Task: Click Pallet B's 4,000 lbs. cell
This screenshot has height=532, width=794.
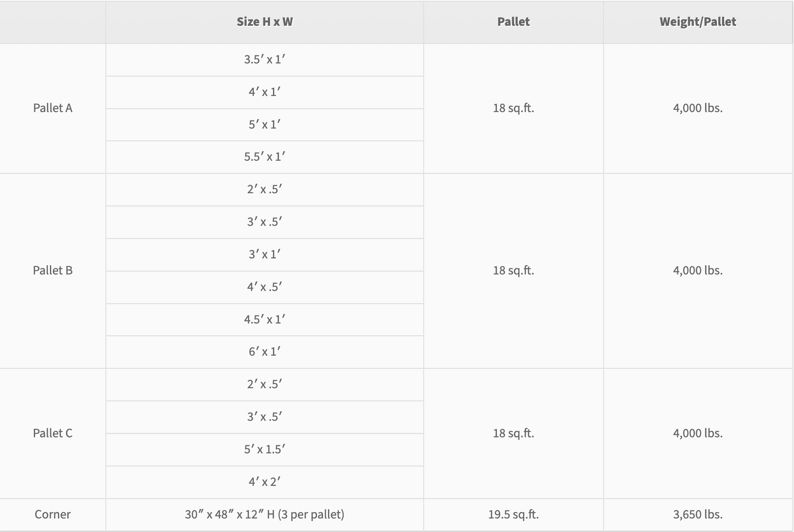Action: pyautogui.click(x=697, y=271)
